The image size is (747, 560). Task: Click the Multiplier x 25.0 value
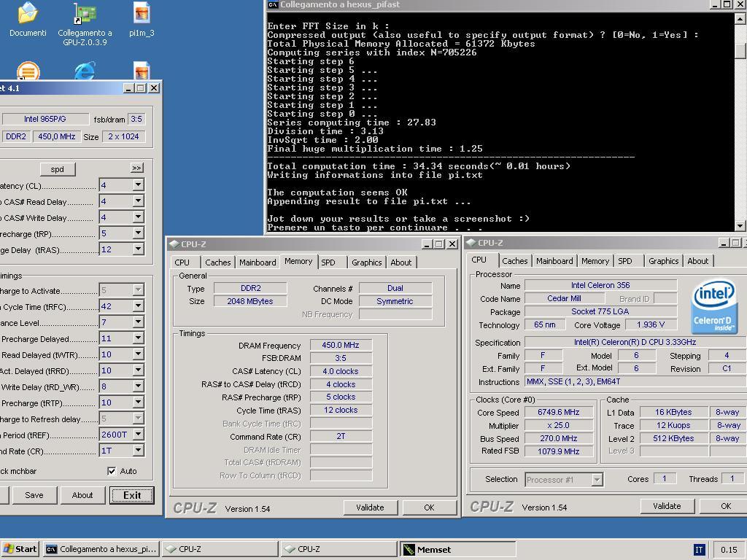[559, 425]
